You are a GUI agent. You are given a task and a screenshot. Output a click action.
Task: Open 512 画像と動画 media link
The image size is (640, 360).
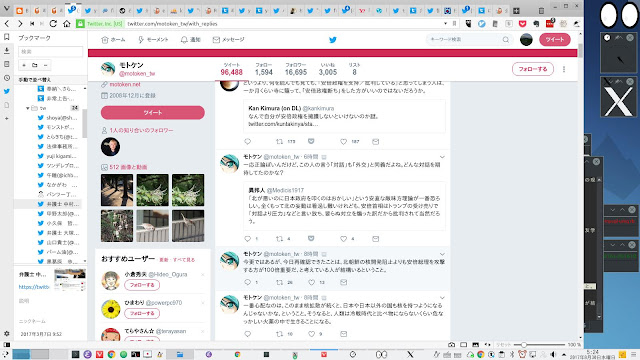coord(128,167)
